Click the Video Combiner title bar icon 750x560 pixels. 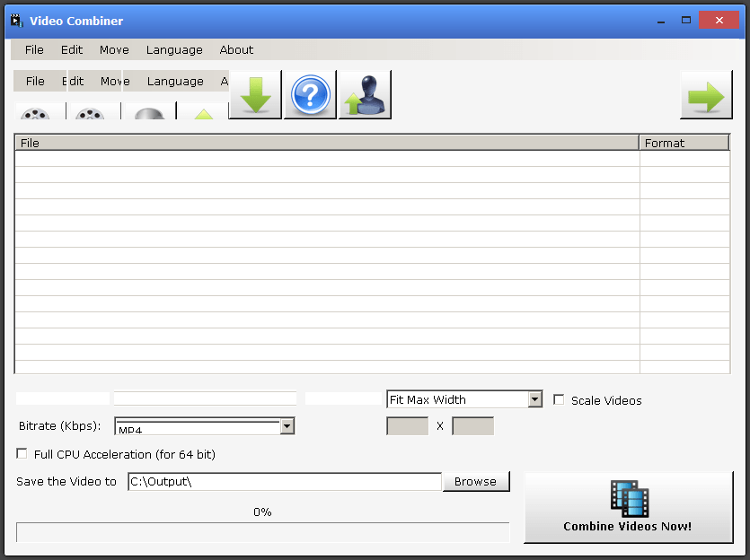tap(16, 20)
